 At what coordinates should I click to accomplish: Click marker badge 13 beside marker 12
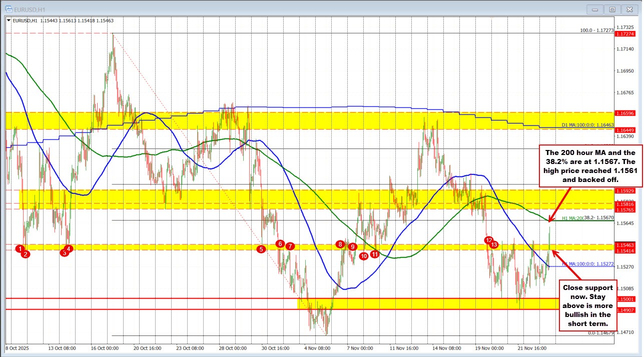[495, 245]
